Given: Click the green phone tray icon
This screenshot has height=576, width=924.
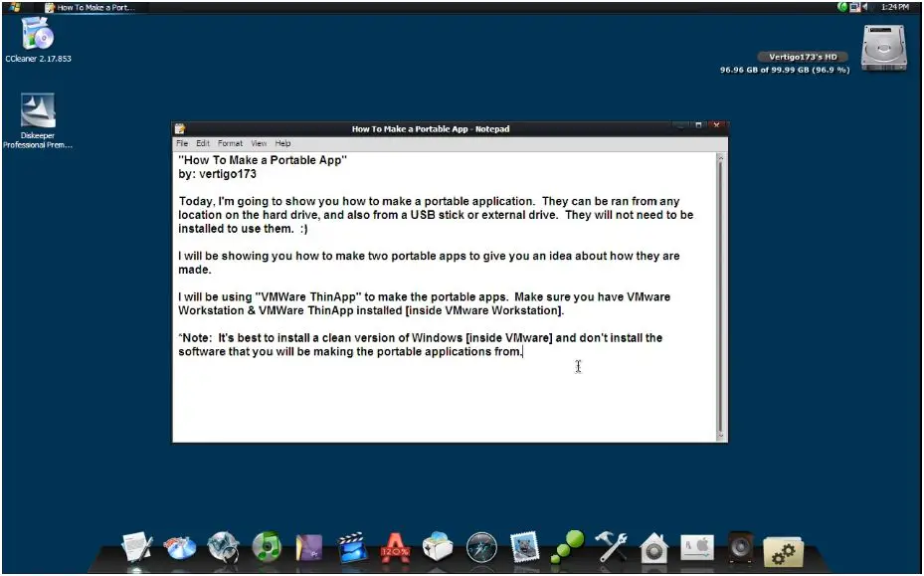Looking at the screenshot, I should click(842, 7).
